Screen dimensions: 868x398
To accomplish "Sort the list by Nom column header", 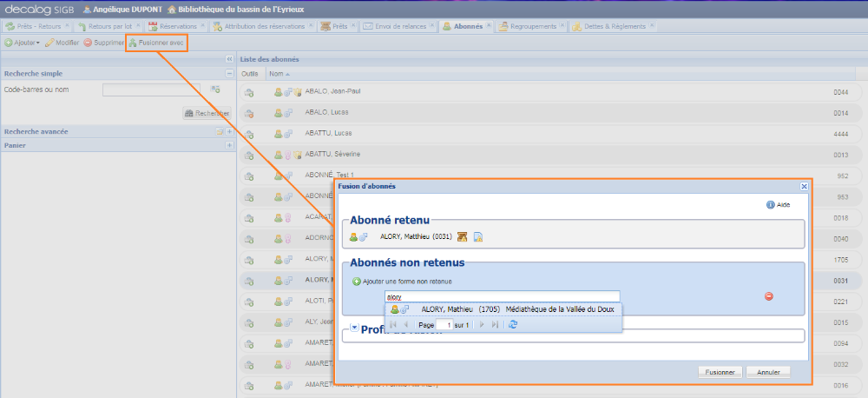I will coord(278,74).
